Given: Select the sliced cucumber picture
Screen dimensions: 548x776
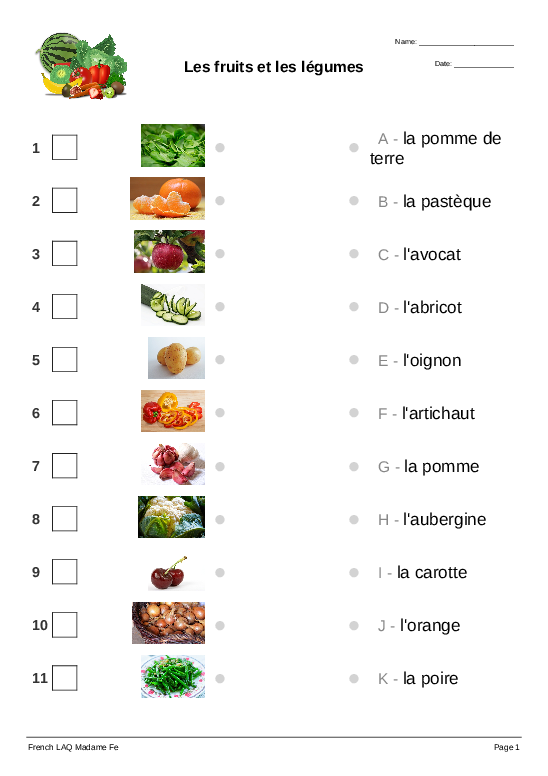Looking at the screenshot, I should (173, 305).
